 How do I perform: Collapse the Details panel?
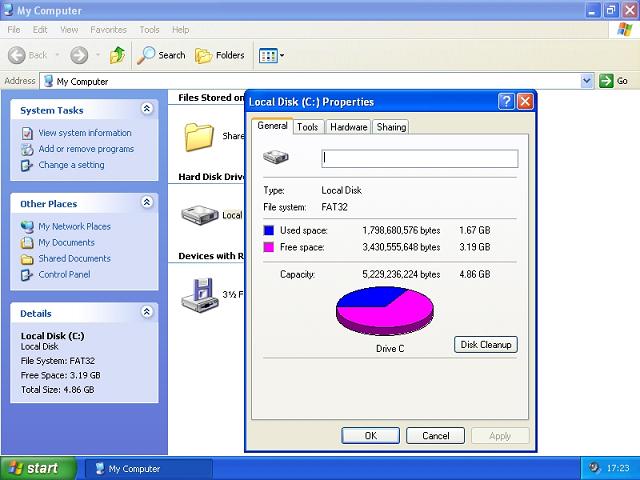click(147, 312)
